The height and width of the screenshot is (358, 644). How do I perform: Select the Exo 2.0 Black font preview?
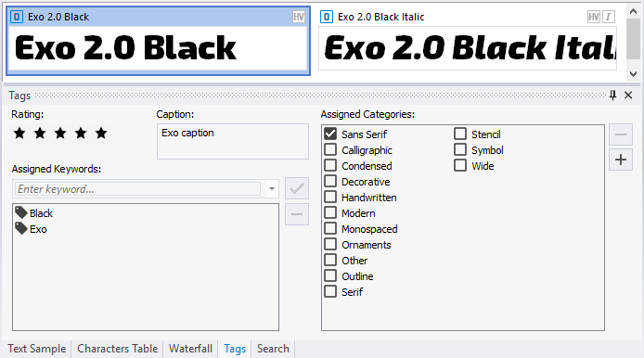158,48
